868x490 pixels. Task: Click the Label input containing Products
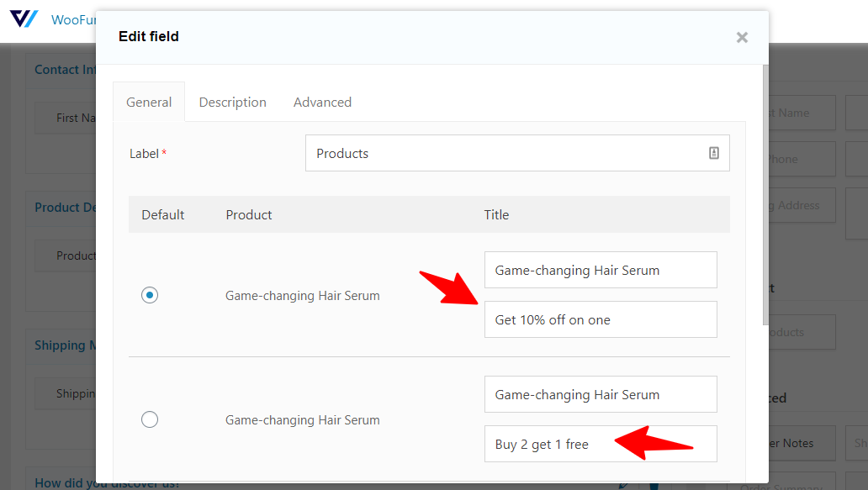pos(517,153)
